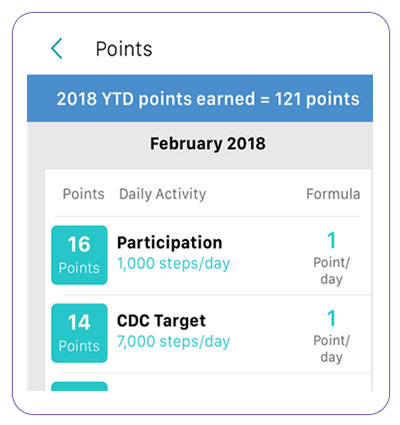Click the number 16 in Participation badge

(x=79, y=244)
